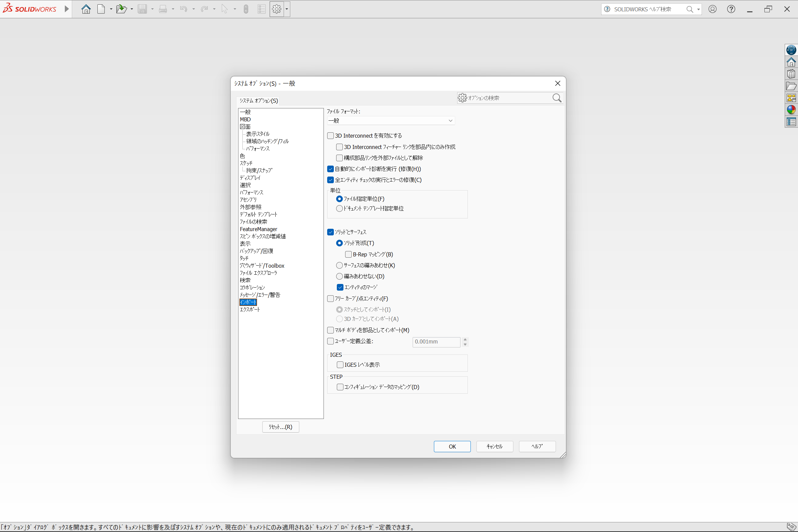Open 3DEXPERIENCE compass icon in task pane
This screenshot has width=798, height=532.
coord(791,50)
